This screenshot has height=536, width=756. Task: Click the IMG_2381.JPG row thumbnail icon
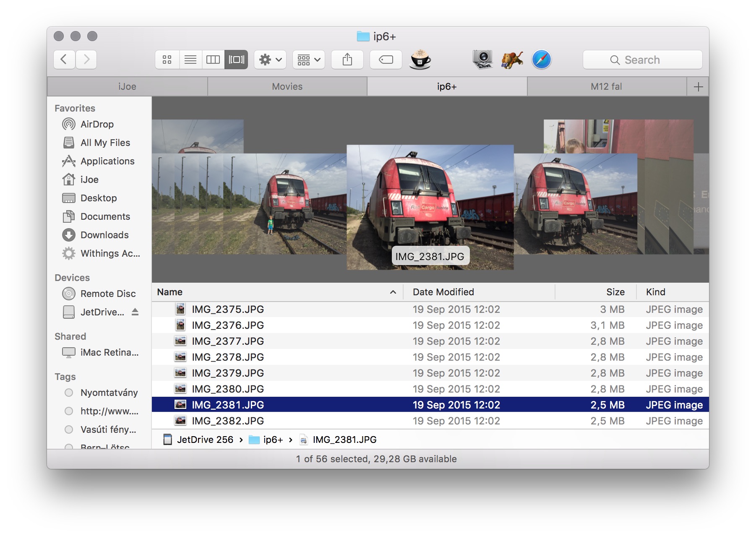180,405
